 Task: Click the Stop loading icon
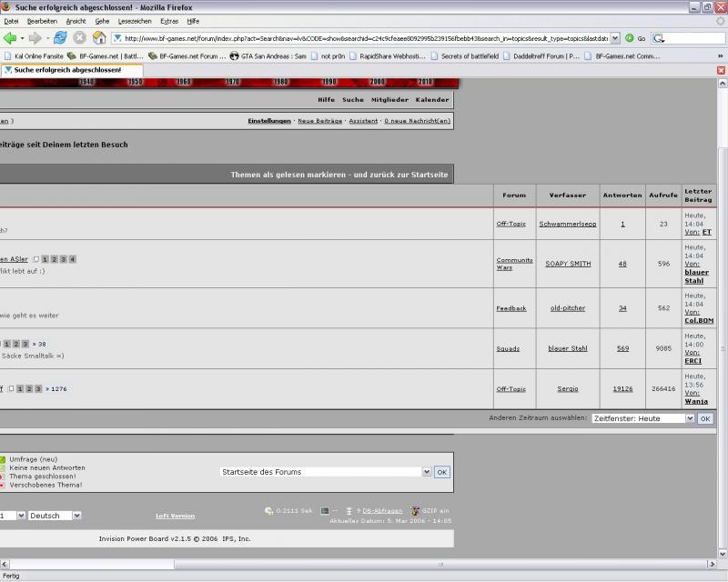[x=79, y=38]
